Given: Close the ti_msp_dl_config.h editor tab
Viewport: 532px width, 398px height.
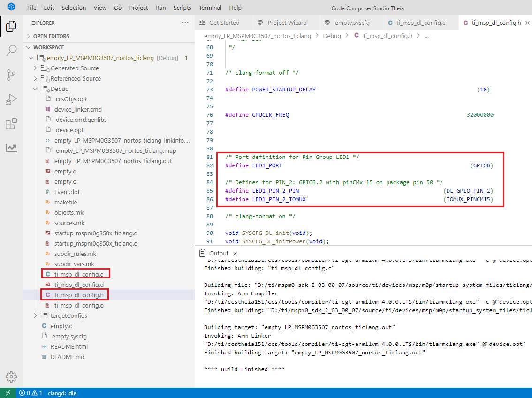Looking at the screenshot, I should click(527, 23).
